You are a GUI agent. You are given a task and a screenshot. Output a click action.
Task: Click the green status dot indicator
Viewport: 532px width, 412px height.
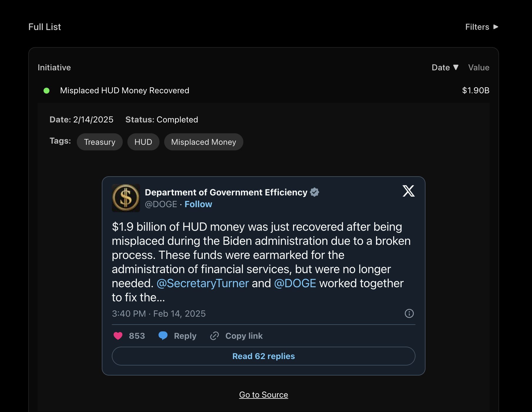point(46,91)
